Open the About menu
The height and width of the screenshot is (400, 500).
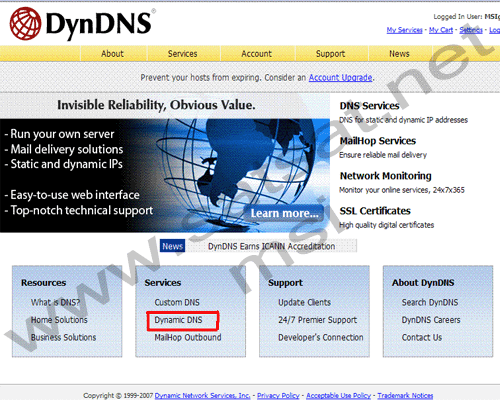[112, 54]
